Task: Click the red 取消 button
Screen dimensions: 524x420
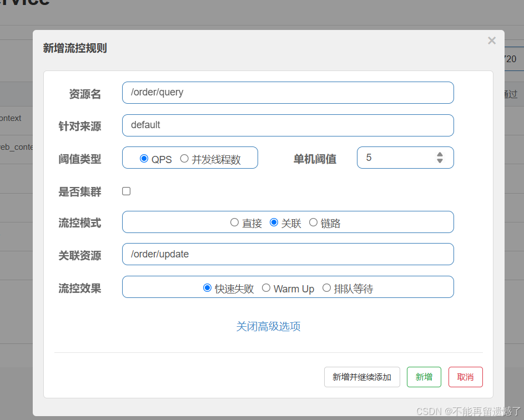Action: pos(466,377)
